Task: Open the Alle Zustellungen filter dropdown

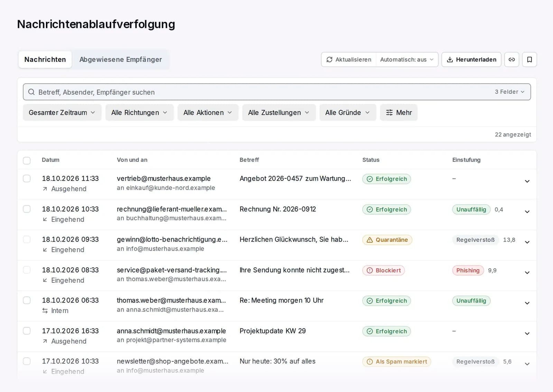Action: (279, 113)
